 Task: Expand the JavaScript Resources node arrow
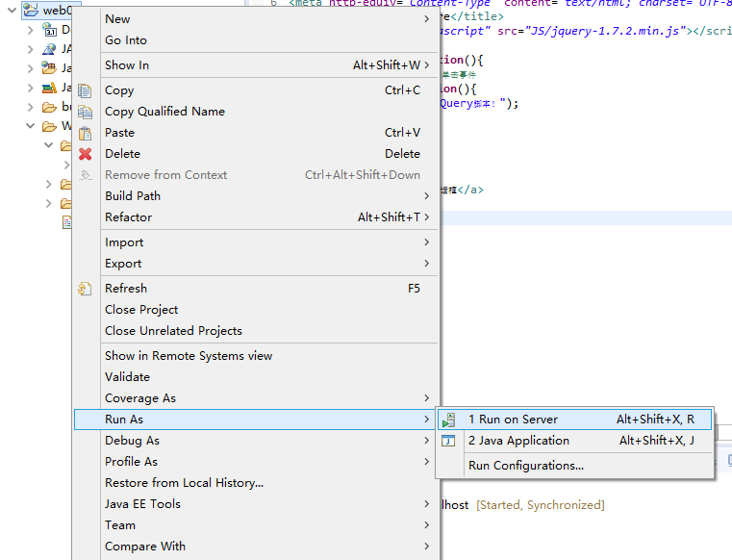point(31,88)
